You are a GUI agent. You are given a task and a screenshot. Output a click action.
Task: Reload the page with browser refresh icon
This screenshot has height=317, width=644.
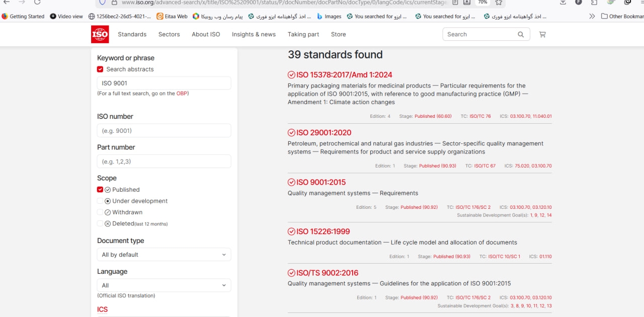[37, 2]
